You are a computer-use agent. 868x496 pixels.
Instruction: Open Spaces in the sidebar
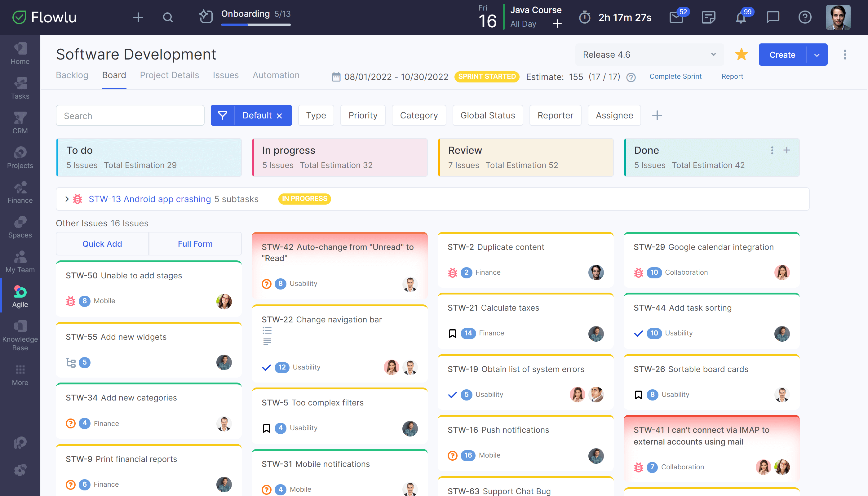(20, 227)
